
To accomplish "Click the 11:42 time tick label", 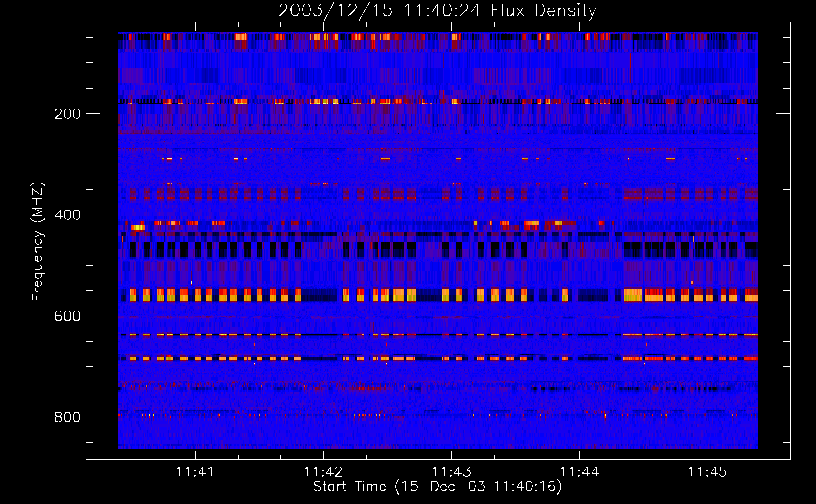I will [x=323, y=472].
